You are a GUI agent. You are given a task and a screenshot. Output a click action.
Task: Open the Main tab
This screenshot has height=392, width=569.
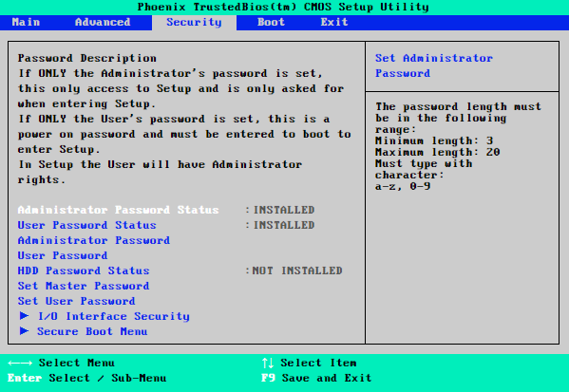click(26, 22)
